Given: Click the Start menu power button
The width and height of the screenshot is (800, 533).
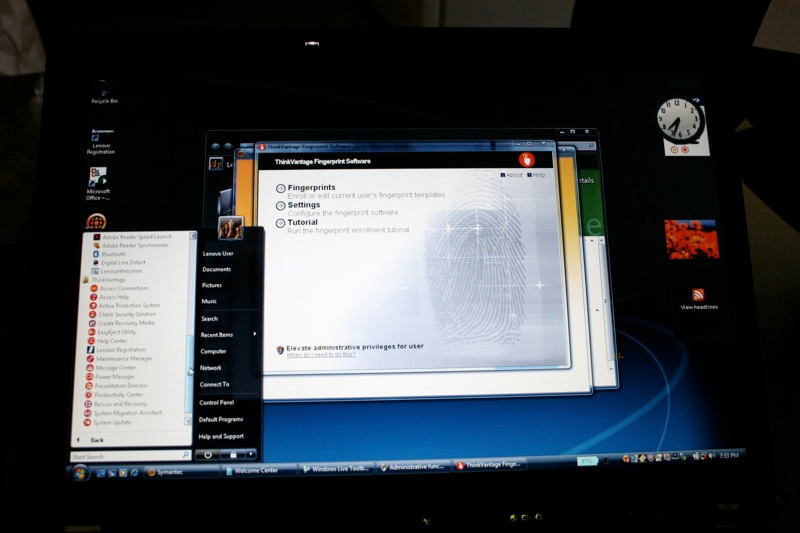Looking at the screenshot, I should point(208,454).
